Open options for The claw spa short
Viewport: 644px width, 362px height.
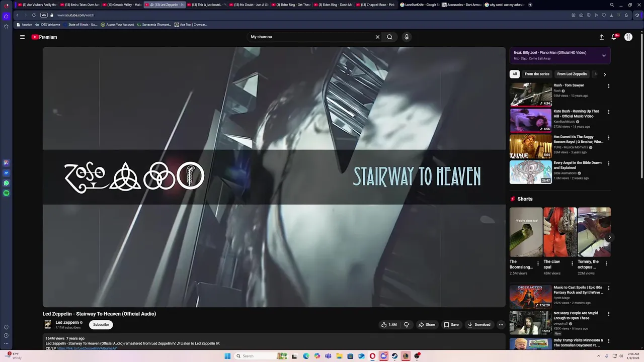(572, 263)
